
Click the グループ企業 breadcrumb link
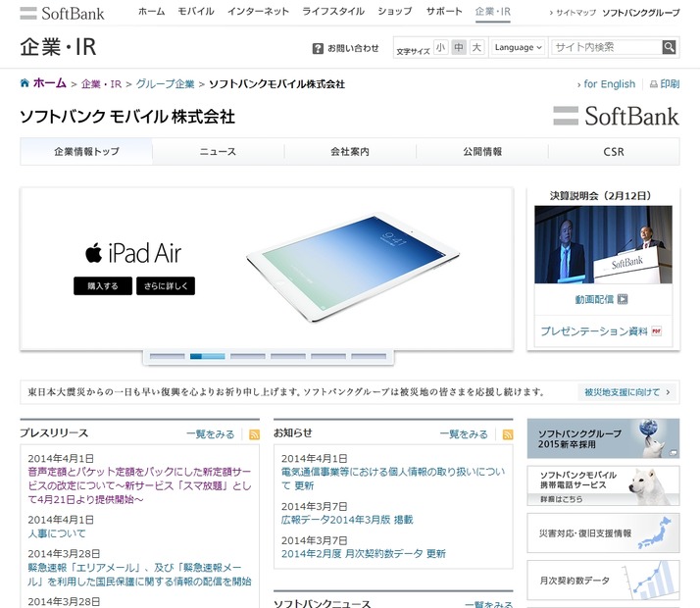click(x=165, y=84)
